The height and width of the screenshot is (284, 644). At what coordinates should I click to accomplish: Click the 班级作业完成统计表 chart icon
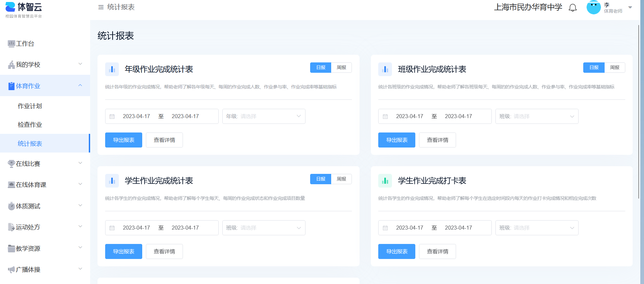pyautogui.click(x=385, y=69)
